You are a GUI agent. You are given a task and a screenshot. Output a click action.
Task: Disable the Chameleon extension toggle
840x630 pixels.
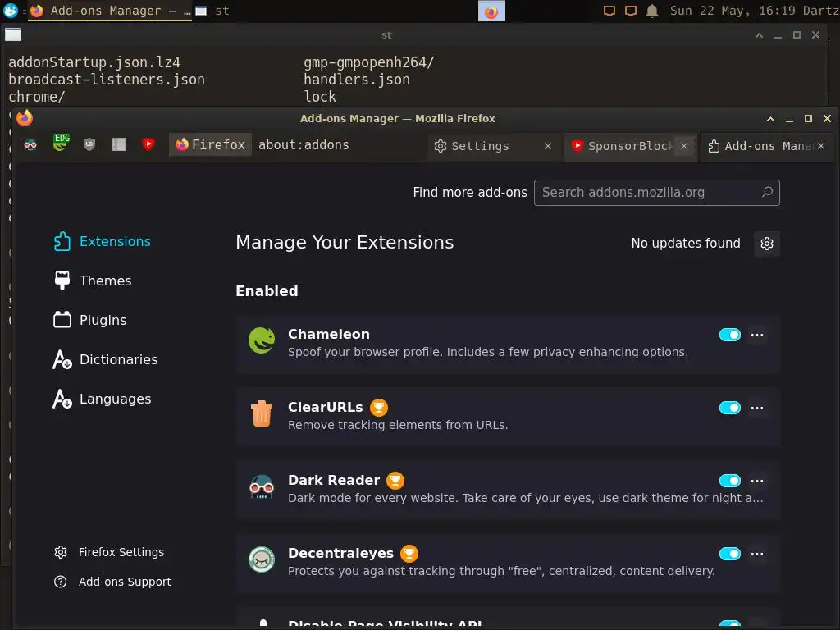pos(729,335)
